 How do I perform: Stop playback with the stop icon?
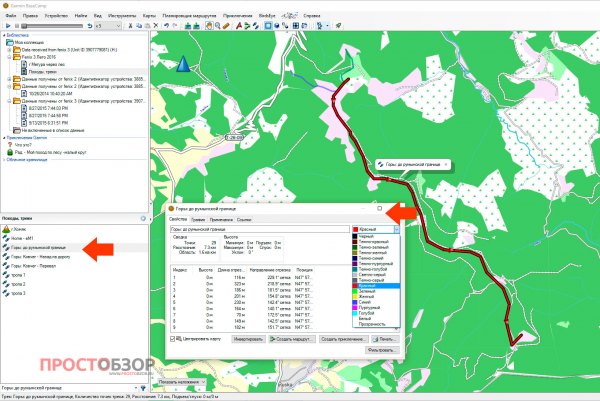click(x=16, y=26)
